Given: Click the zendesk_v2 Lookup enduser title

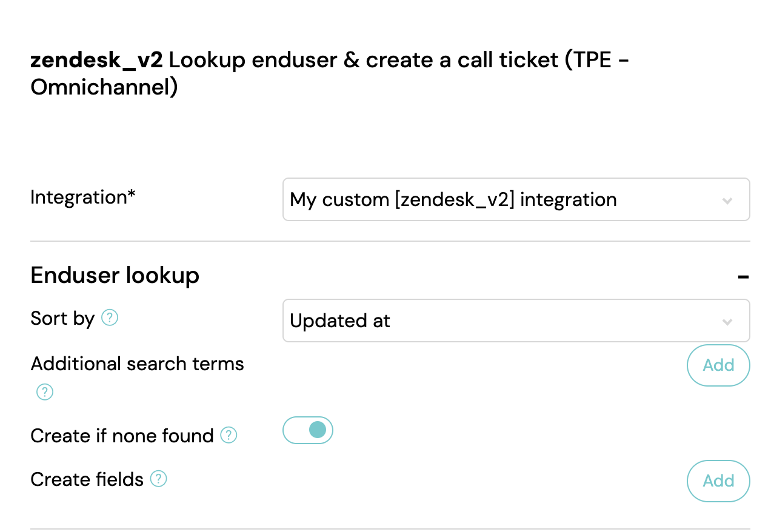Looking at the screenshot, I should (x=330, y=74).
